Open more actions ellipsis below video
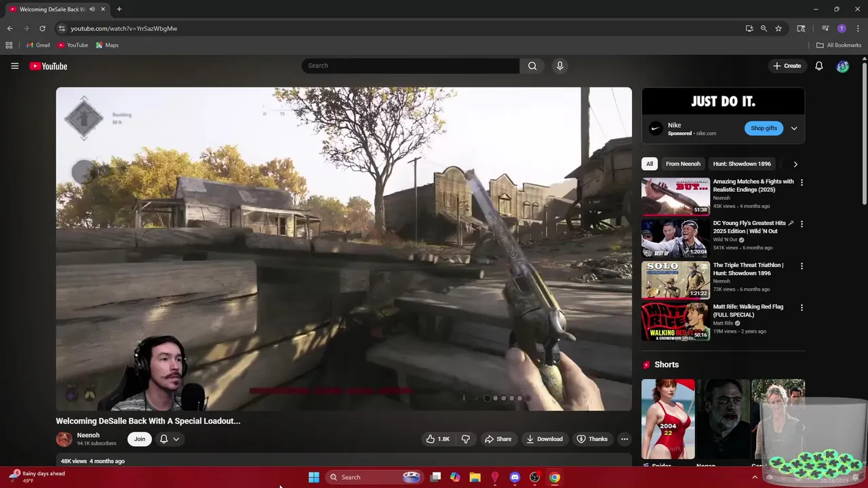Image resolution: width=868 pixels, height=488 pixels. click(x=625, y=439)
